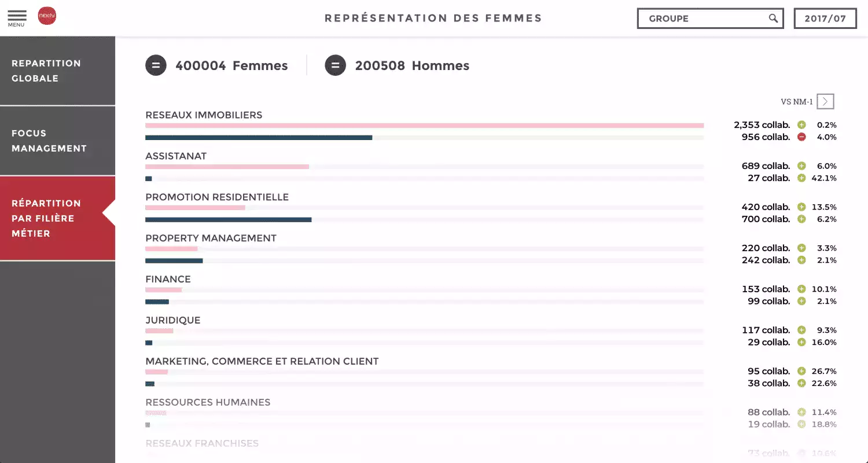This screenshot has width=868, height=463.
Task: Click green plus indicator next to 420 collab.
Action: tap(801, 207)
